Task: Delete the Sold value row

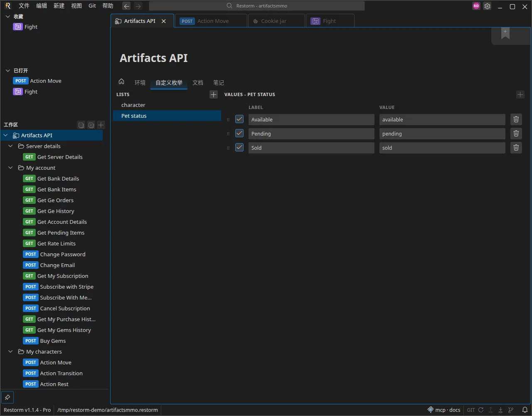Action: [x=516, y=148]
